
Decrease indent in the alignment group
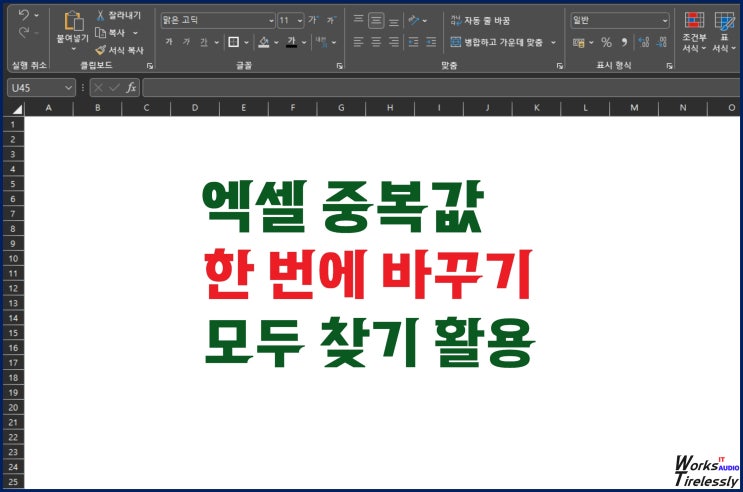pyautogui.click(x=413, y=42)
